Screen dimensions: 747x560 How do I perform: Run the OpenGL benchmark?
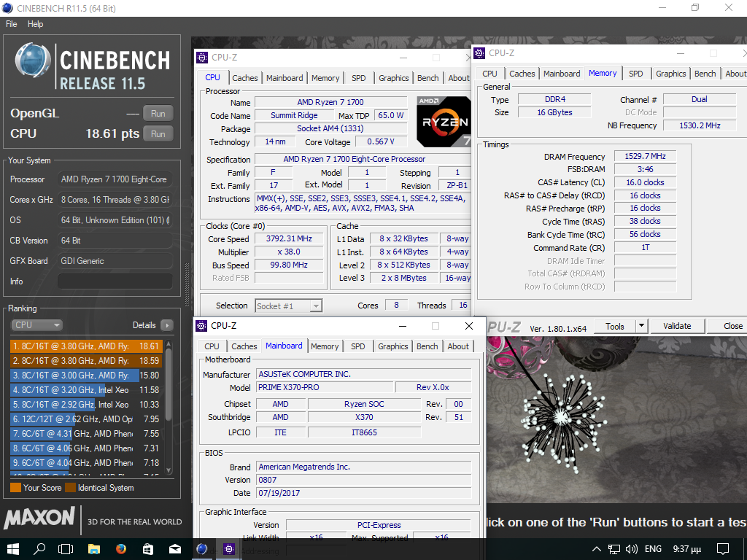(x=158, y=114)
